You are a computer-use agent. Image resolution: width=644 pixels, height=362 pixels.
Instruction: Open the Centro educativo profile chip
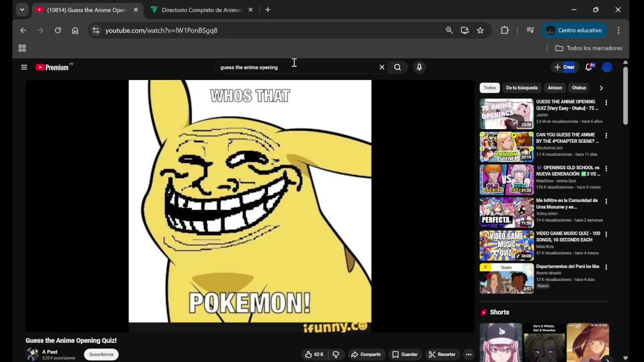coord(574,30)
